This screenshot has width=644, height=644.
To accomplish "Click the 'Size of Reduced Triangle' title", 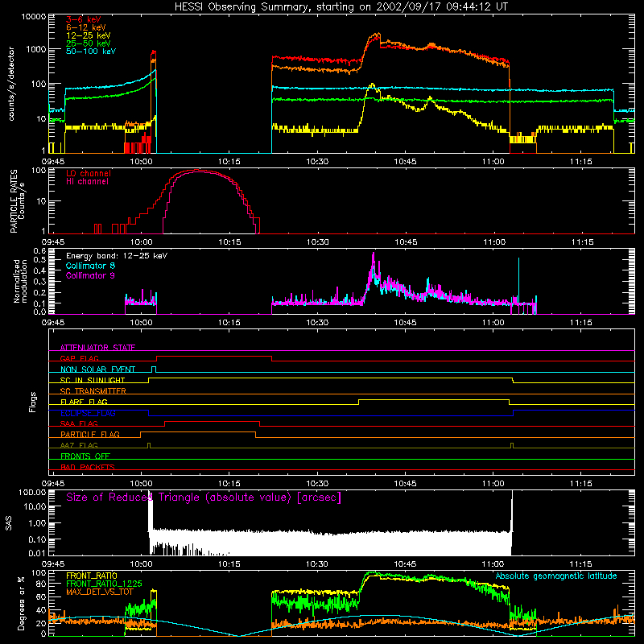I will point(204,497).
